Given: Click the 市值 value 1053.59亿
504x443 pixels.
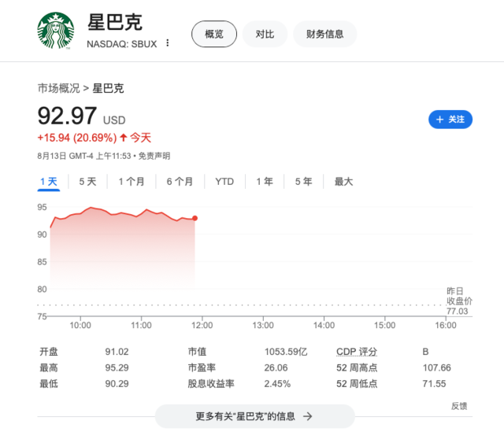Looking at the screenshot, I should tap(286, 352).
